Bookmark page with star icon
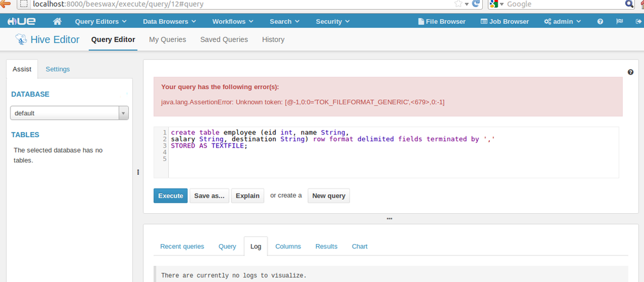This screenshot has width=644, height=282. (x=457, y=4)
